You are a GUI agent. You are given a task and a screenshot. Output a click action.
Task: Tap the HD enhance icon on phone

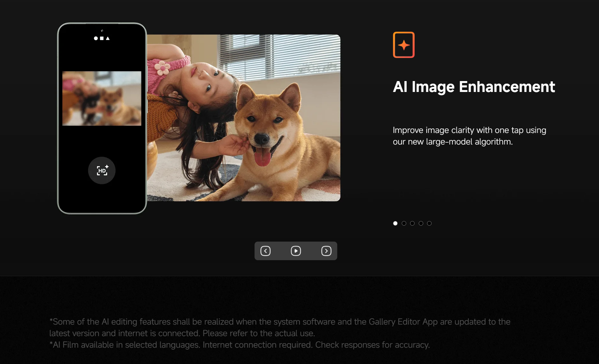coord(102,170)
